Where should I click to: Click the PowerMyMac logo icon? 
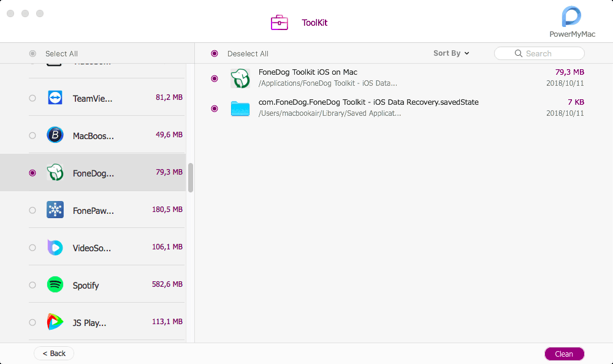571,17
